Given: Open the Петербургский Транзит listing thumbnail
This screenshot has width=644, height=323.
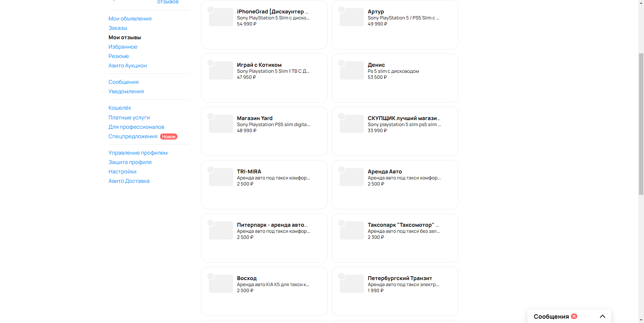Looking at the screenshot, I should point(352,284).
